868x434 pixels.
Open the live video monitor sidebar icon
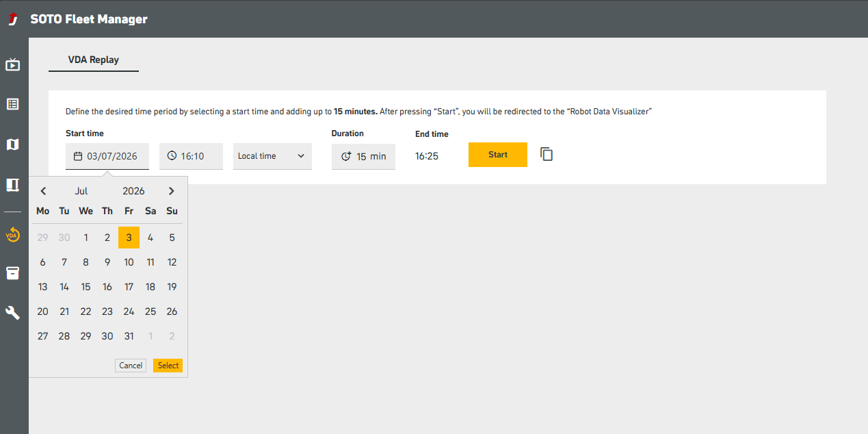coord(13,65)
